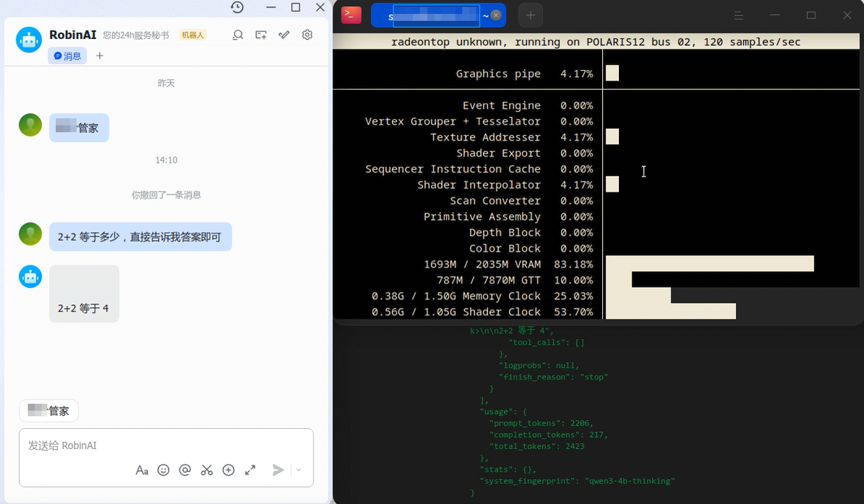Open the send options dropdown arrow
The width and height of the screenshot is (864, 504).
299,470
